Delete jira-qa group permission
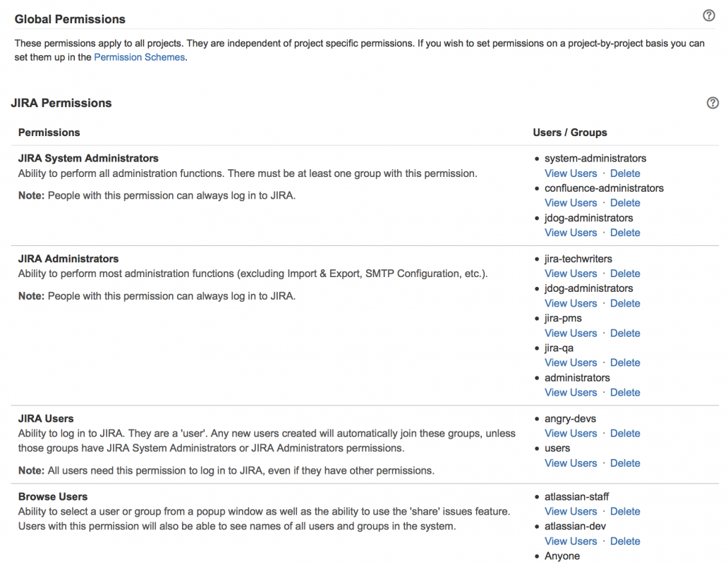Screen dimensions: 728x564 [x=625, y=362]
